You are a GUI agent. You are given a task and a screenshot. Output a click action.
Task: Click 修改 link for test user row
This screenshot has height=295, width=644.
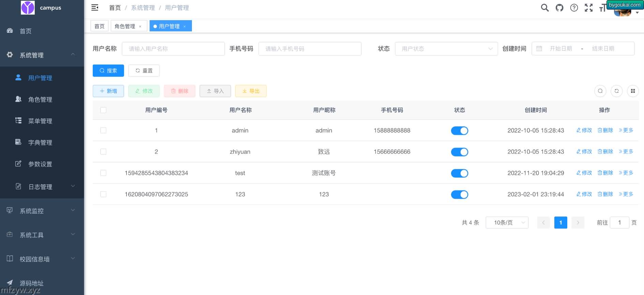[584, 173]
